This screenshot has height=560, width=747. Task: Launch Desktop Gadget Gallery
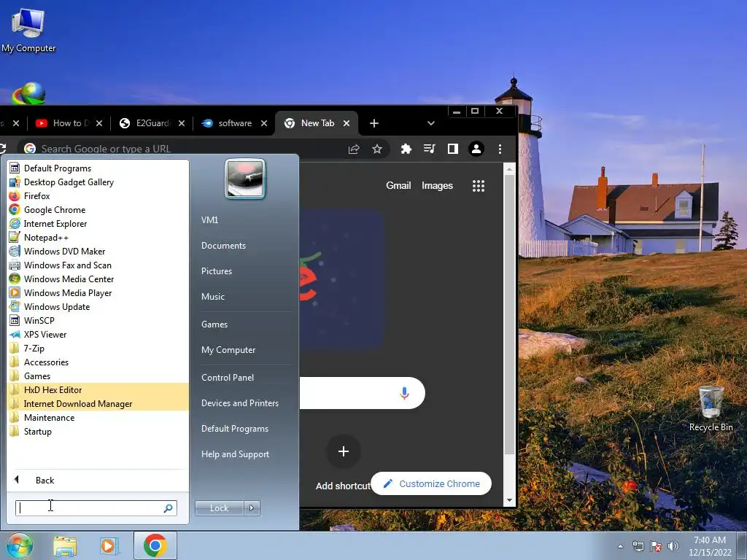tap(69, 182)
